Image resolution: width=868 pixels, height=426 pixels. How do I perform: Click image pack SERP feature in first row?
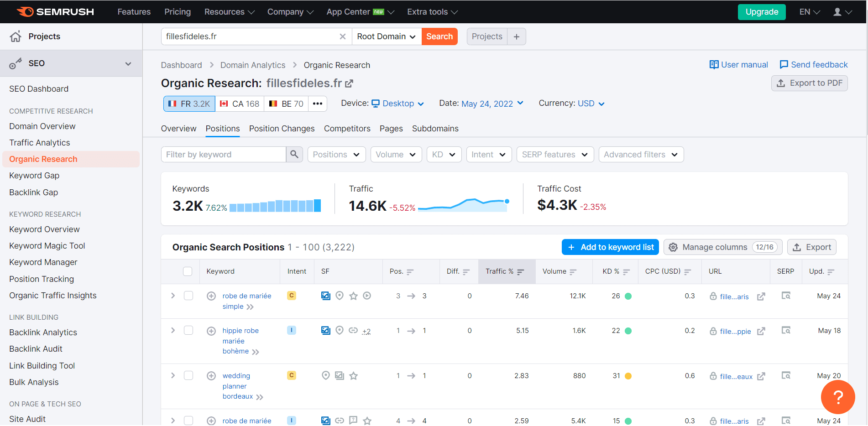326,296
